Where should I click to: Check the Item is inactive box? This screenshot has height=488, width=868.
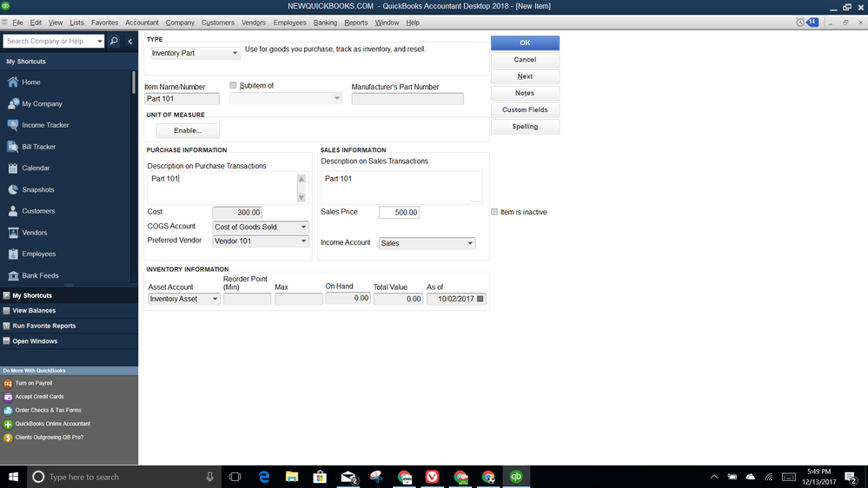494,212
